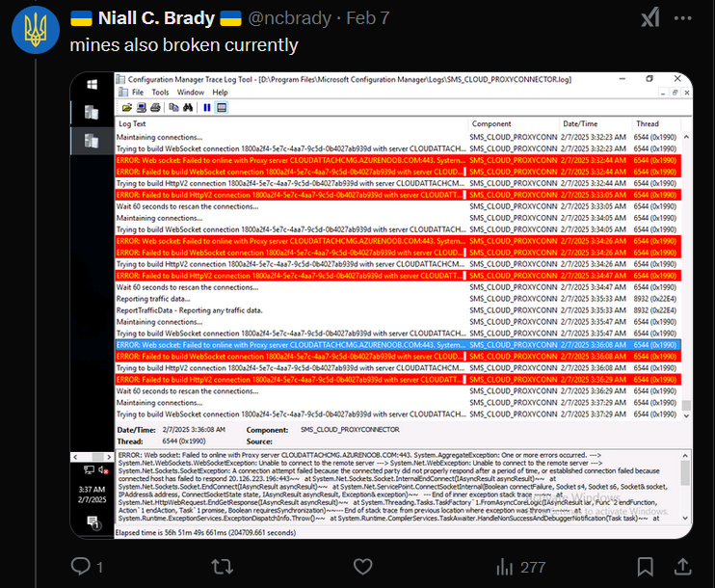Viewport: 715px width, 588px height.
Task: Select 'Maintaining connections...' row at 3:35:47 AM
Action: [x=398, y=322]
